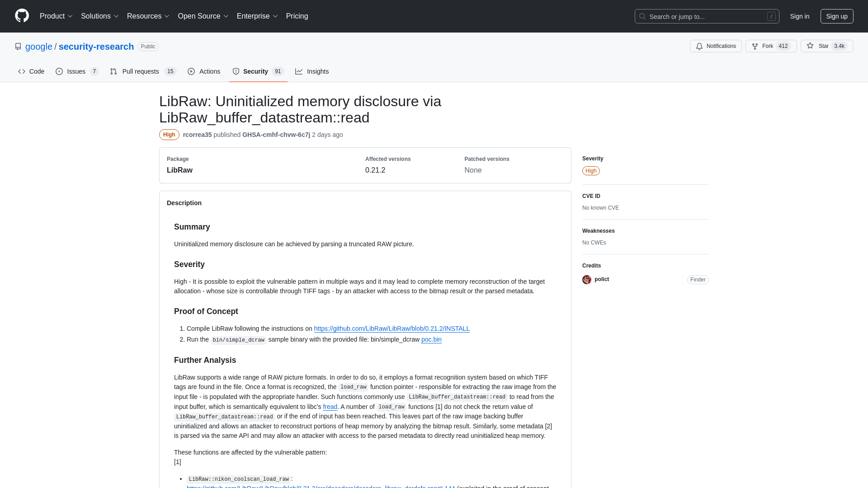Switch to the Actions tab

(x=204, y=71)
